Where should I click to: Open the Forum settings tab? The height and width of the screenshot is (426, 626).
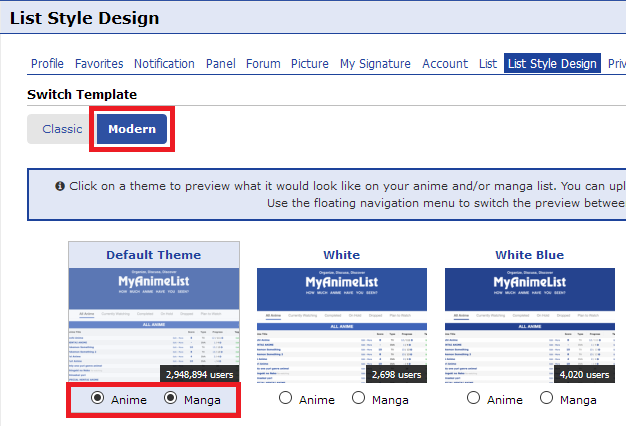pyautogui.click(x=263, y=63)
